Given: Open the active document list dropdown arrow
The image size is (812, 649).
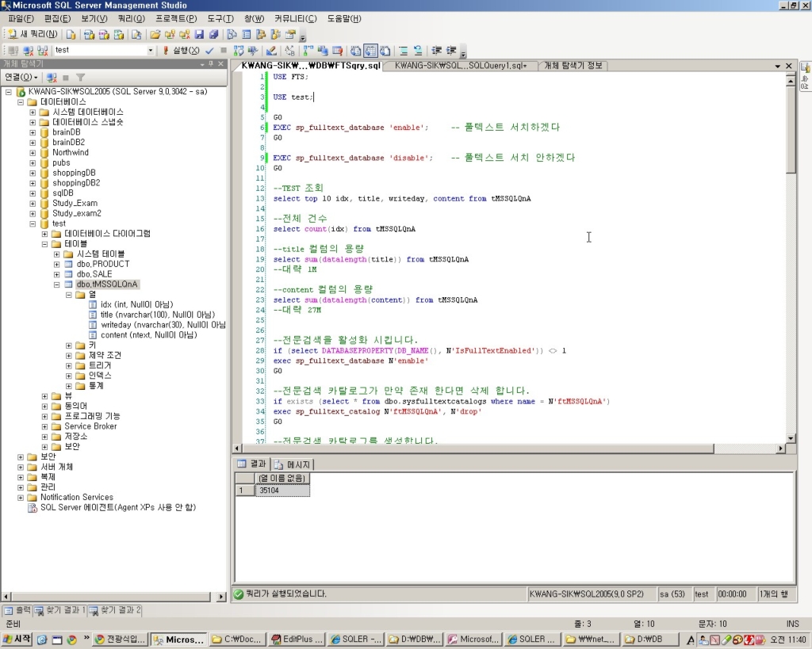Looking at the screenshot, I should [x=777, y=66].
